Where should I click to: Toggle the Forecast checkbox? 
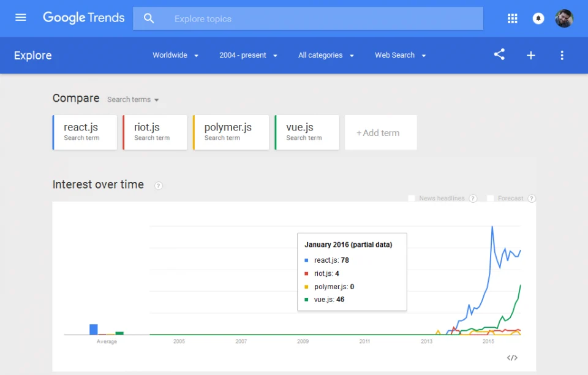click(x=491, y=199)
